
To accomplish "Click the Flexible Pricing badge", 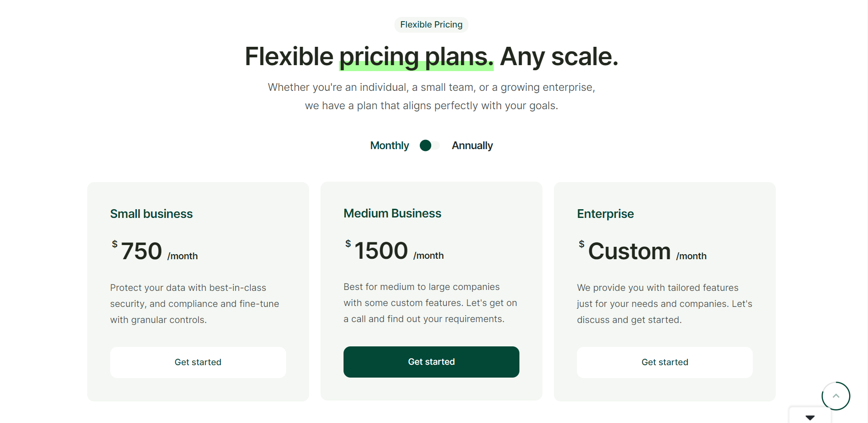I will tap(431, 25).
